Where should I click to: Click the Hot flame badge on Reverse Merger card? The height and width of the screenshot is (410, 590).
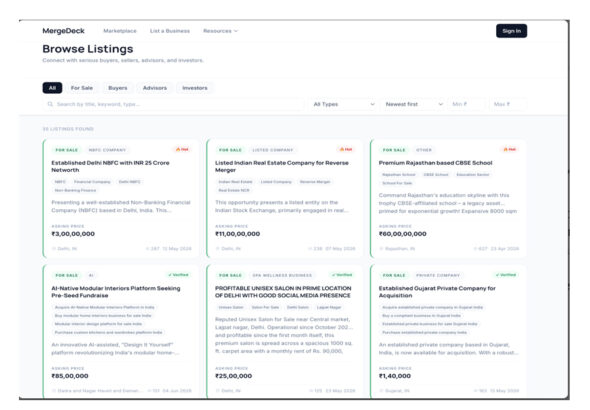coord(346,149)
